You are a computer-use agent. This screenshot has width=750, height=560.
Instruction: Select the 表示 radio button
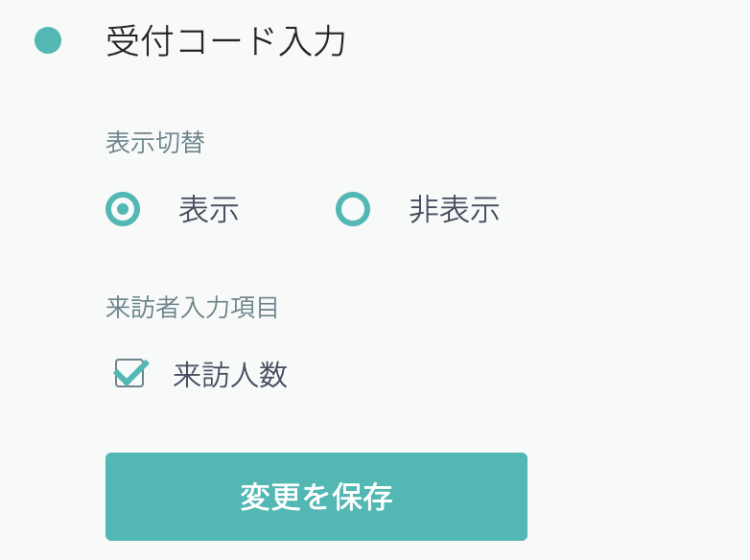(x=123, y=209)
